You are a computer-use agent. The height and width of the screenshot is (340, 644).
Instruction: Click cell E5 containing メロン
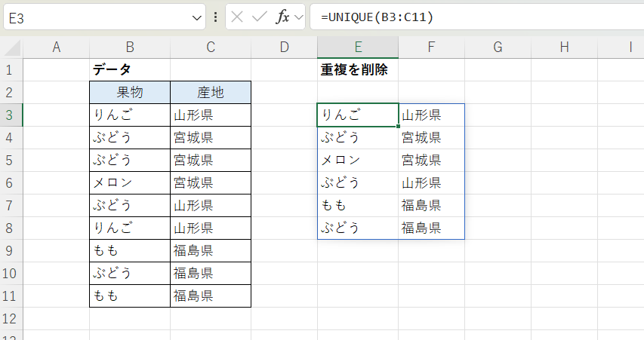tap(358, 160)
